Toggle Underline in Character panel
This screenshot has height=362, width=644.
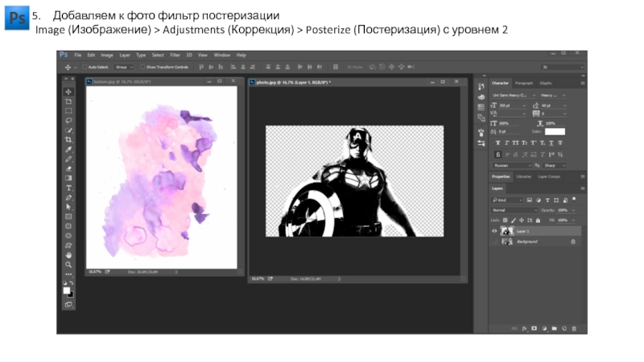(x=551, y=143)
